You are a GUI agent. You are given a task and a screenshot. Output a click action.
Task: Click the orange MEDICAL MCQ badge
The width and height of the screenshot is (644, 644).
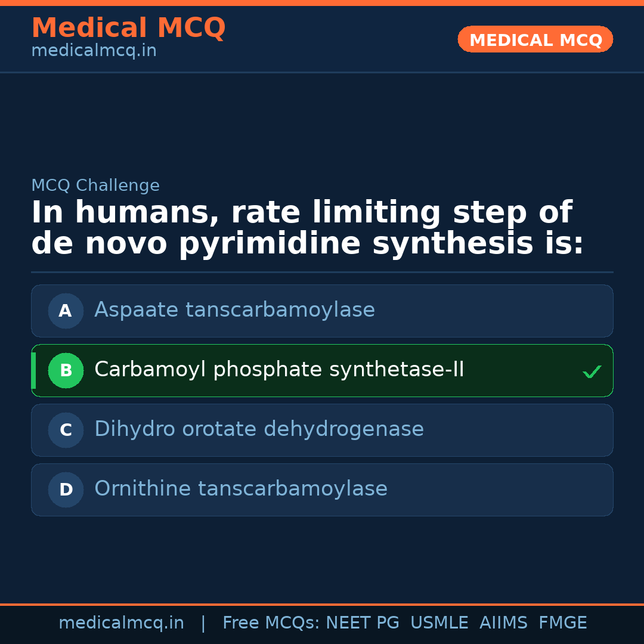[535, 40]
